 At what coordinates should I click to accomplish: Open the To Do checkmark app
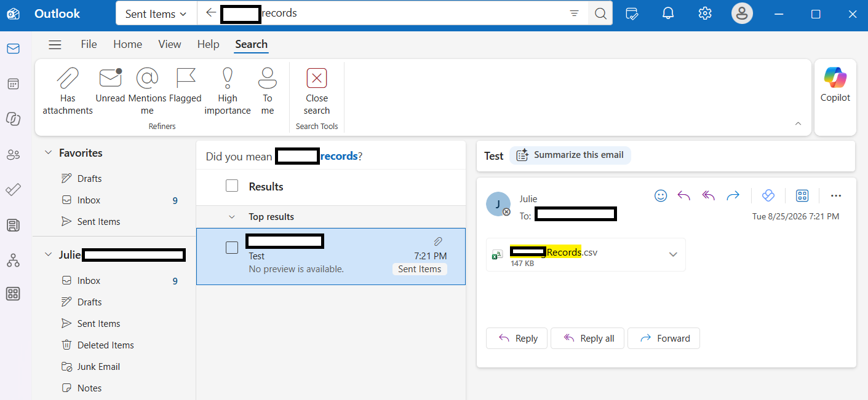[13, 190]
